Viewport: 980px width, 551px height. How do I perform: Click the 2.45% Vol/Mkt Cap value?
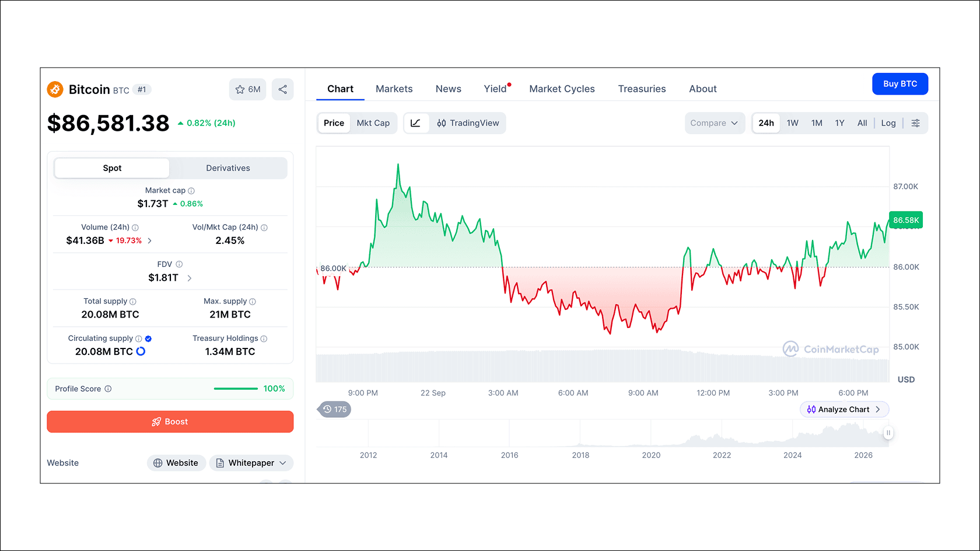(230, 240)
